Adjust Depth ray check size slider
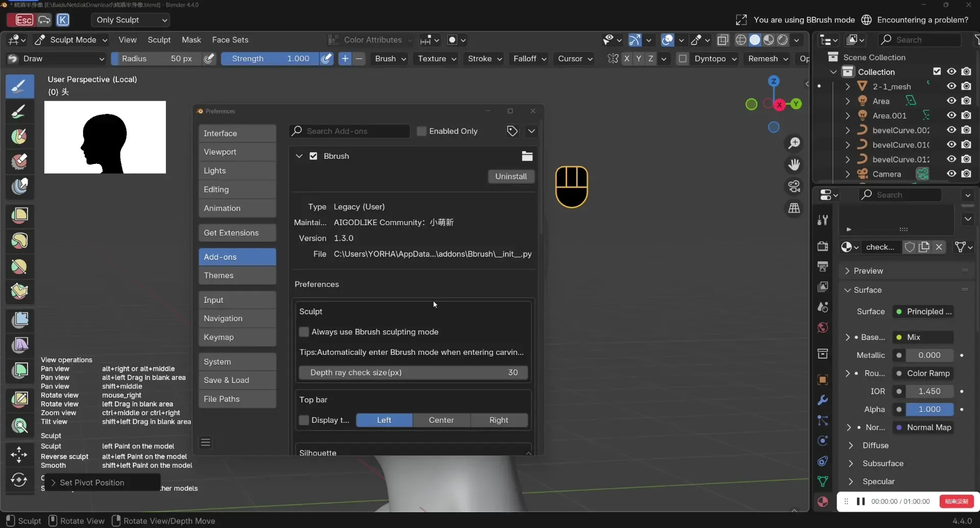Screen dimensions: 980x528 413,373
